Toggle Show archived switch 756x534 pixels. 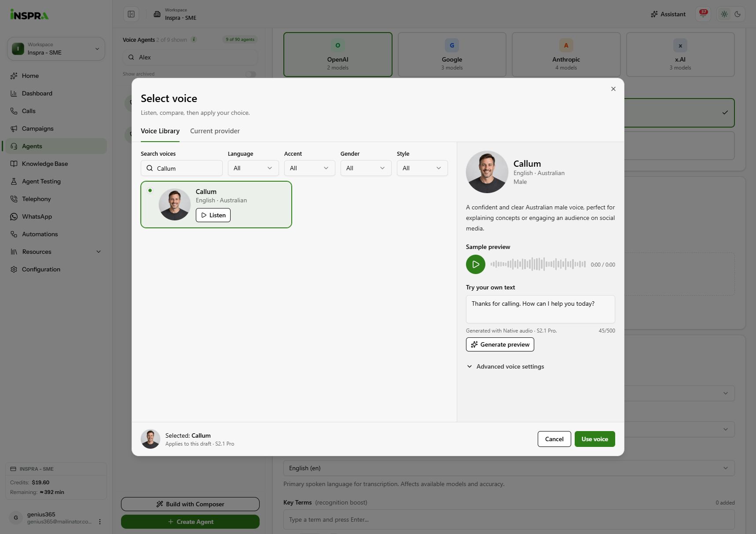[251, 74]
